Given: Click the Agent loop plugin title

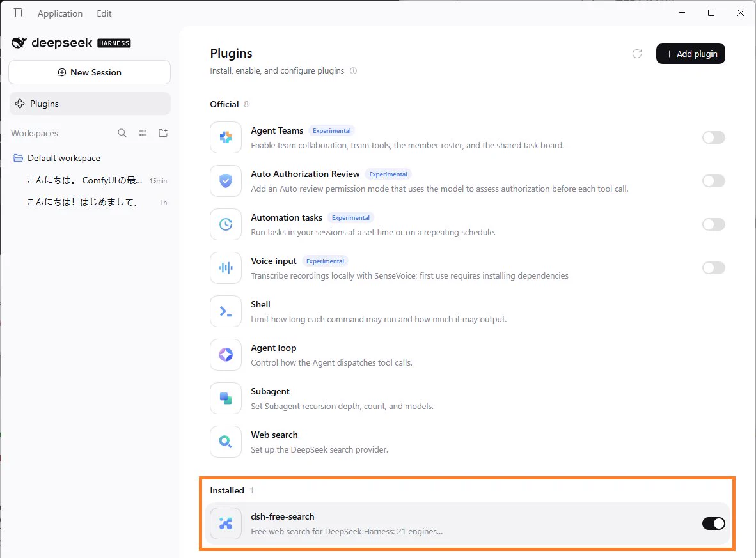Looking at the screenshot, I should 273,348.
